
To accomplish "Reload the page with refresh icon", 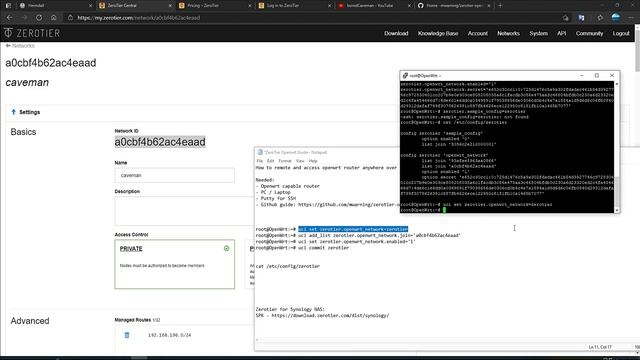I will pyautogui.click(x=39, y=18).
